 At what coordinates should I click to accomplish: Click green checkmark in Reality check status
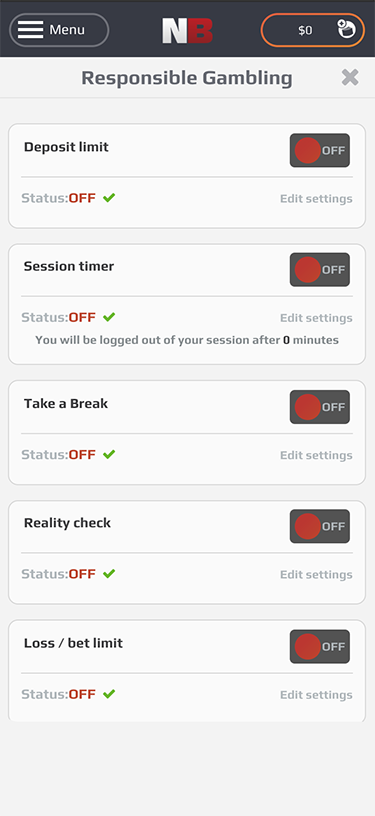[109, 573]
